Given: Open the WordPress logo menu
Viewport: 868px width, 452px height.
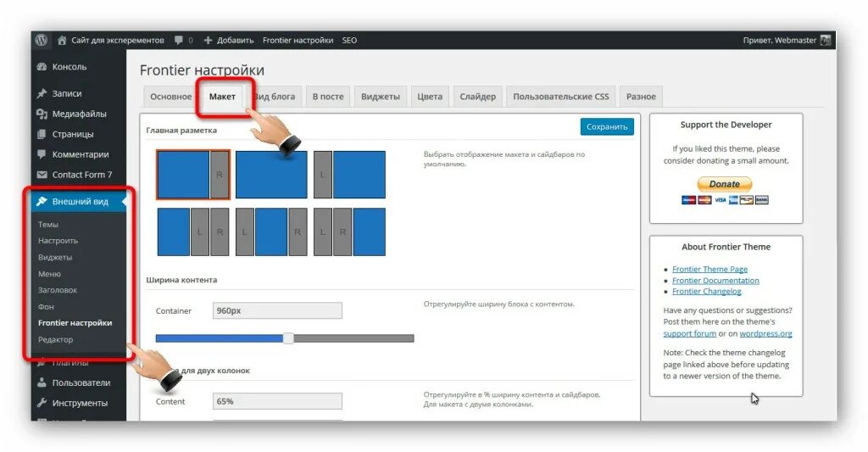Looking at the screenshot, I should pyautogui.click(x=42, y=40).
